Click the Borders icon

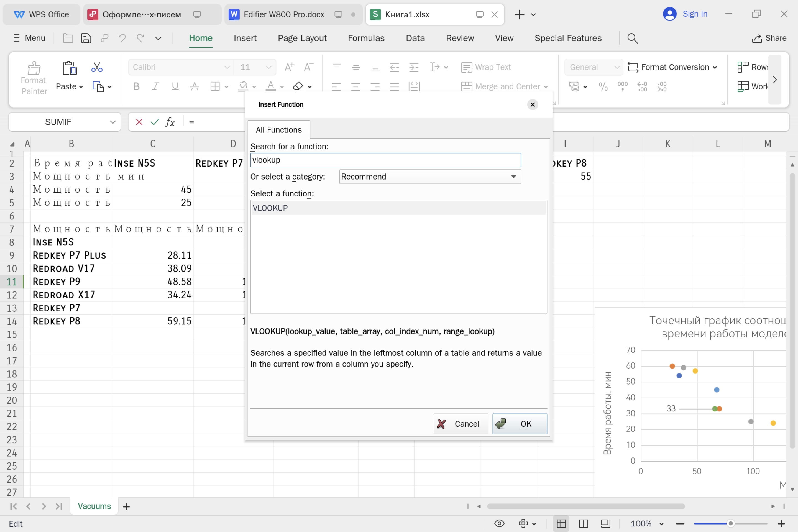click(x=215, y=86)
